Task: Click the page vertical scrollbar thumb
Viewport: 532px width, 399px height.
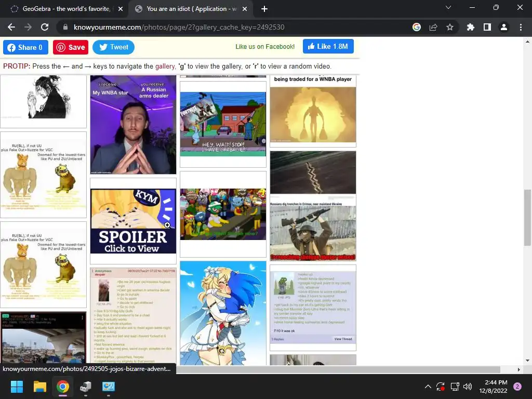Action: point(527,217)
